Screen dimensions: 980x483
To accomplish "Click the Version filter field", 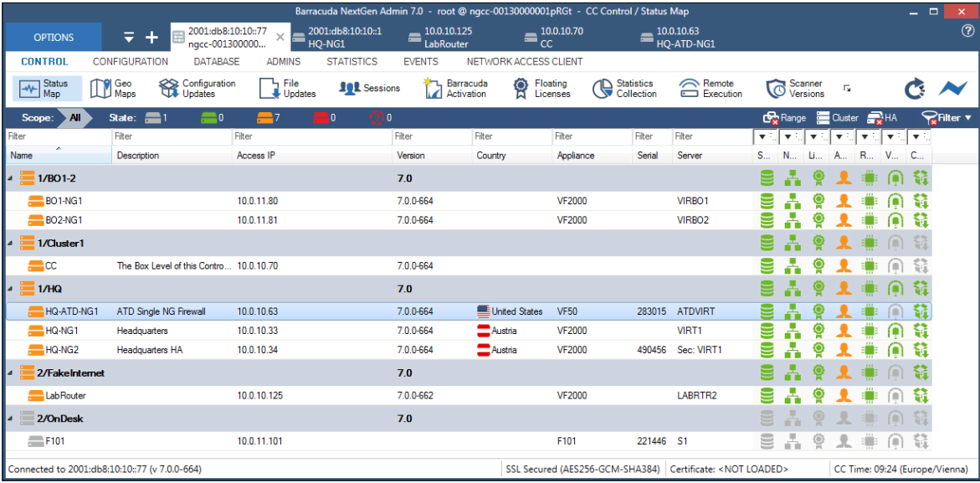I will [x=432, y=136].
